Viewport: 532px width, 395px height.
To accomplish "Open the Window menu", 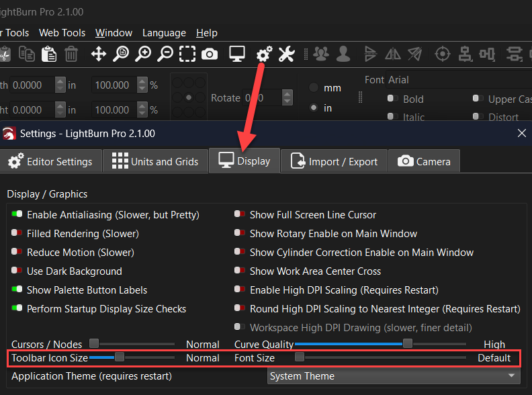I will point(114,33).
